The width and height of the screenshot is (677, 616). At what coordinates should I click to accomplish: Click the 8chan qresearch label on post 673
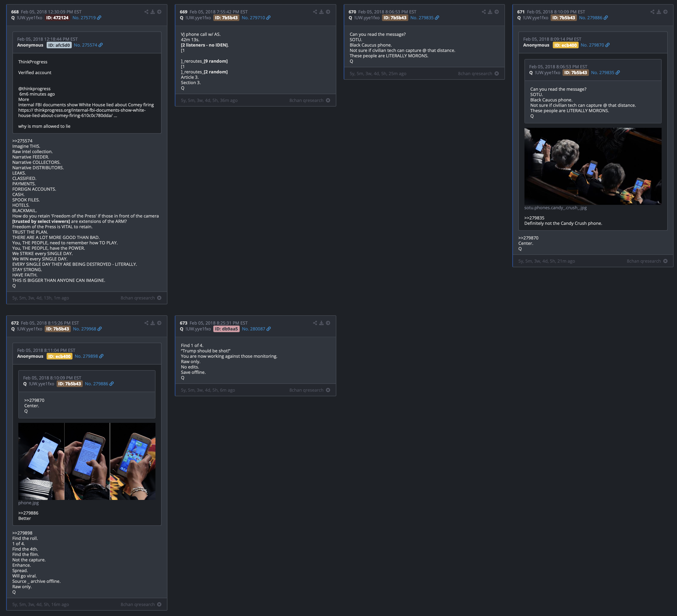(306, 390)
